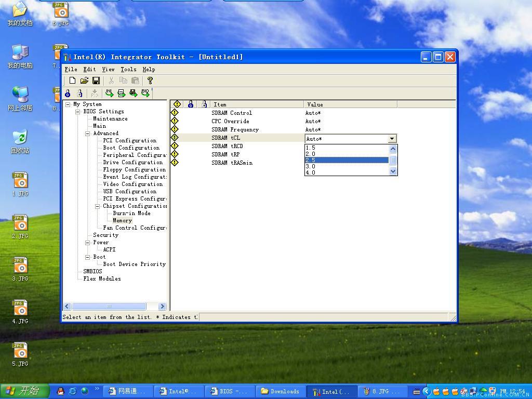Click the Value column header
532x399 pixels.
[350, 104]
